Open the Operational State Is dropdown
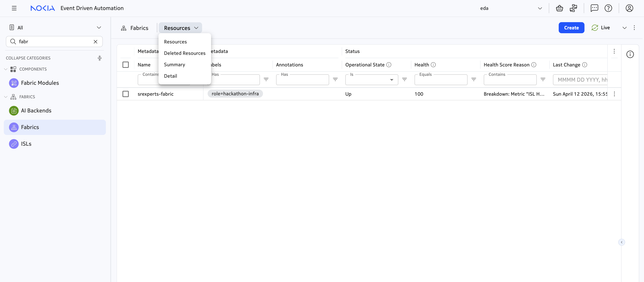 point(371,80)
